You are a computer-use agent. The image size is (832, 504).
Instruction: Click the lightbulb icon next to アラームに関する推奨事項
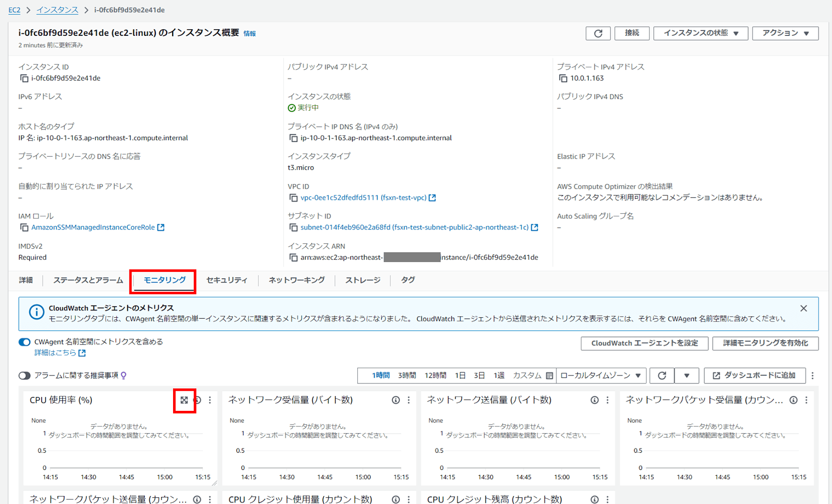[x=124, y=376]
